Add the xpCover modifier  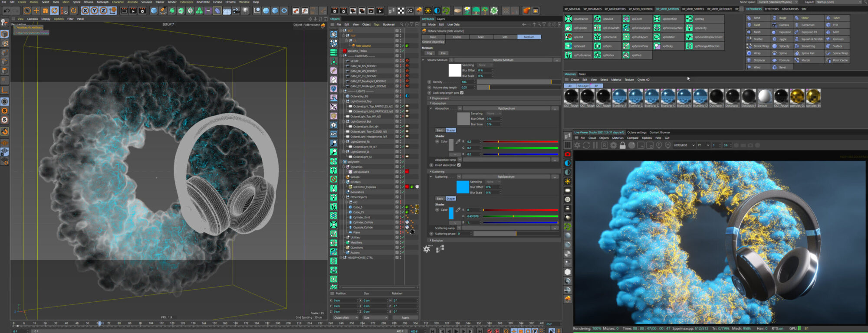pyautogui.click(x=636, y=19)
